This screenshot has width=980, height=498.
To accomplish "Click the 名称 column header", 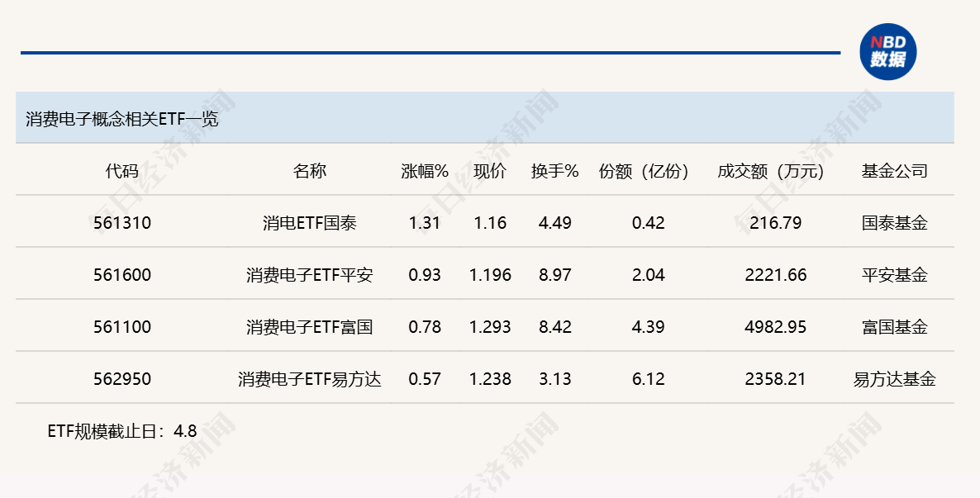I will 310,171.
